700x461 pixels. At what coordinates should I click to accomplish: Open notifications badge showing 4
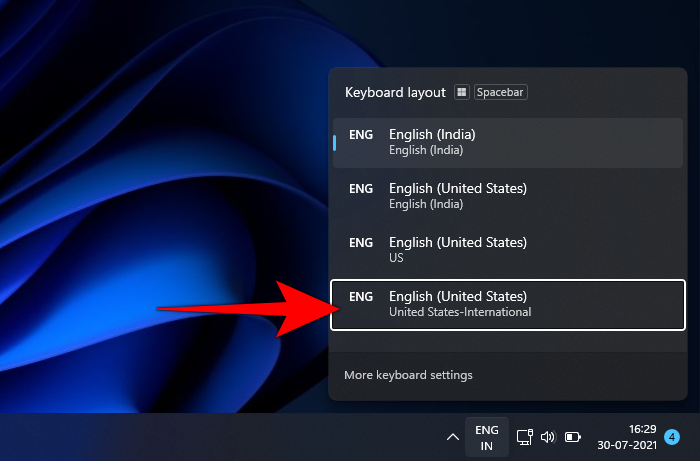pos(672,437)
